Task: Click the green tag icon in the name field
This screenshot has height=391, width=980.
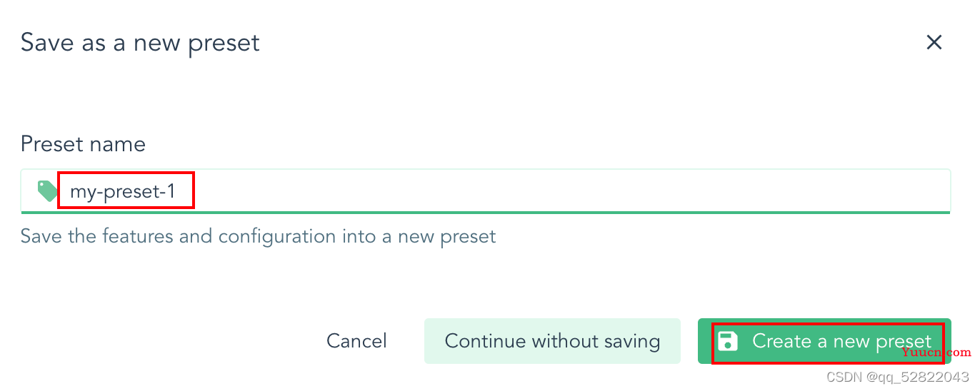Action: click(x=47, y=191)
